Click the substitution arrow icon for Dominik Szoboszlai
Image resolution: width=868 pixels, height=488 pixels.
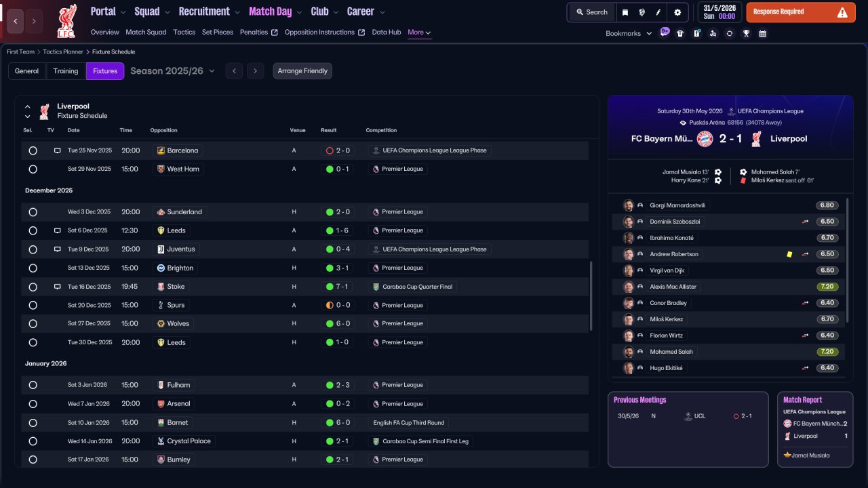tap(806, 222)
